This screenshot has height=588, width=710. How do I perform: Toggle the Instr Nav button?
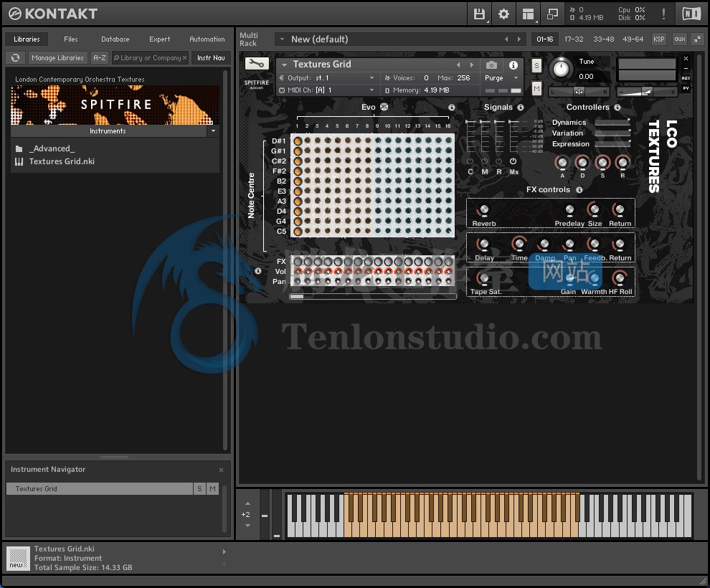pos(211,58)
